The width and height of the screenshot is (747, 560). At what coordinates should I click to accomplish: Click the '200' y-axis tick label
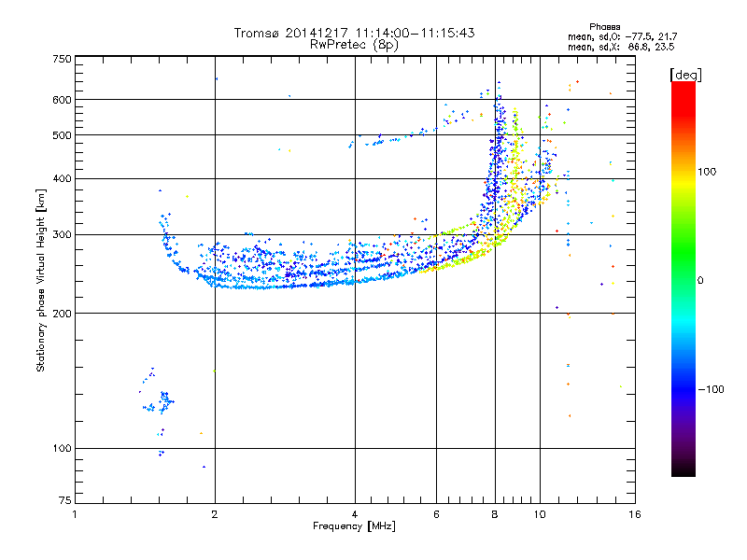[63, 314]
